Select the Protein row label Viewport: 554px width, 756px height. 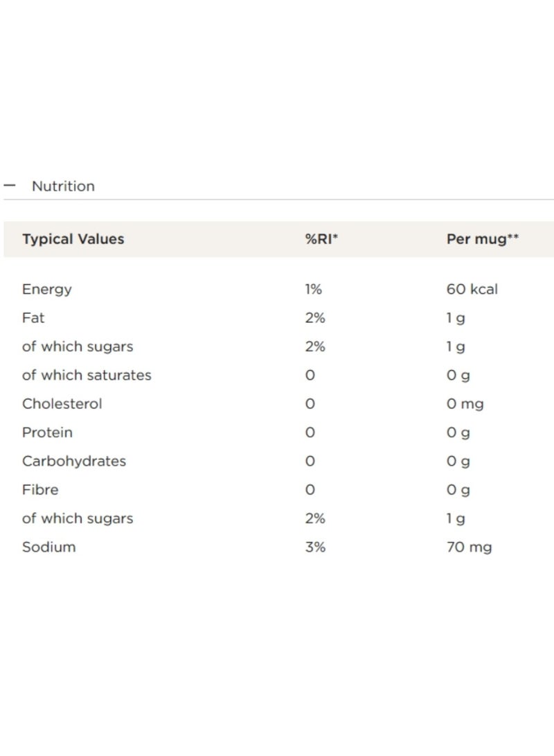pyautogui.click(x=47, y=432)
